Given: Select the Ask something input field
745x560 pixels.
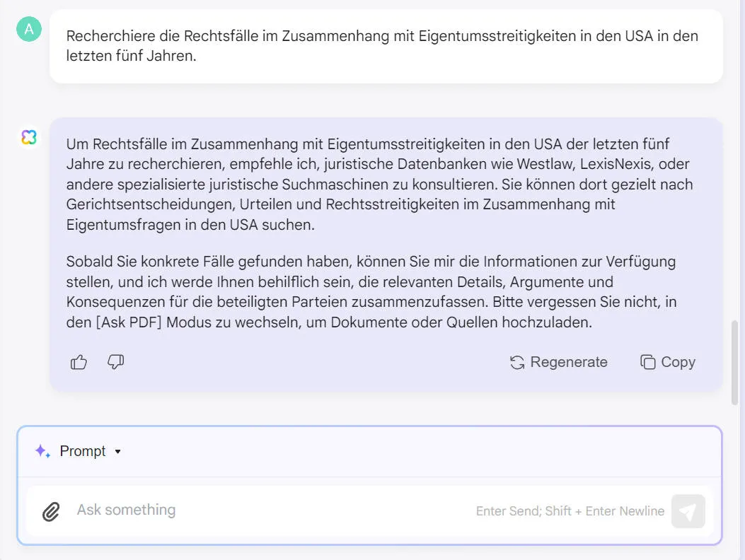Looking at the screenshot, I should [283, 511].
